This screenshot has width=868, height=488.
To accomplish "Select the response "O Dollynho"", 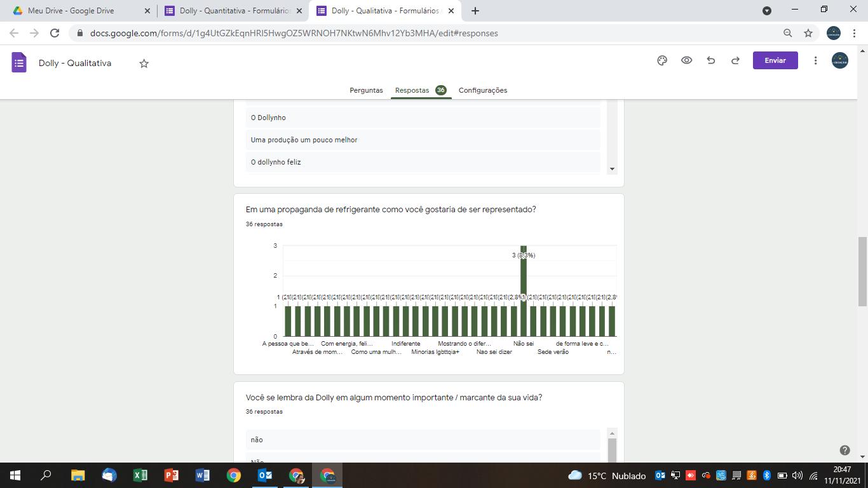I will [423, 118].
